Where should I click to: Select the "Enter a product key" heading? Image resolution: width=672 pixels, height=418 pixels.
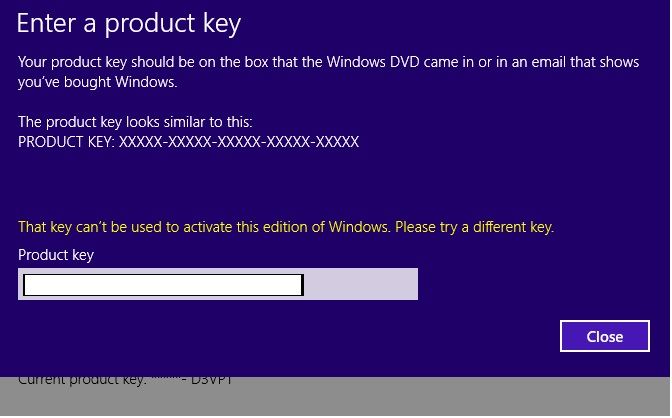[x=129, y=24]
